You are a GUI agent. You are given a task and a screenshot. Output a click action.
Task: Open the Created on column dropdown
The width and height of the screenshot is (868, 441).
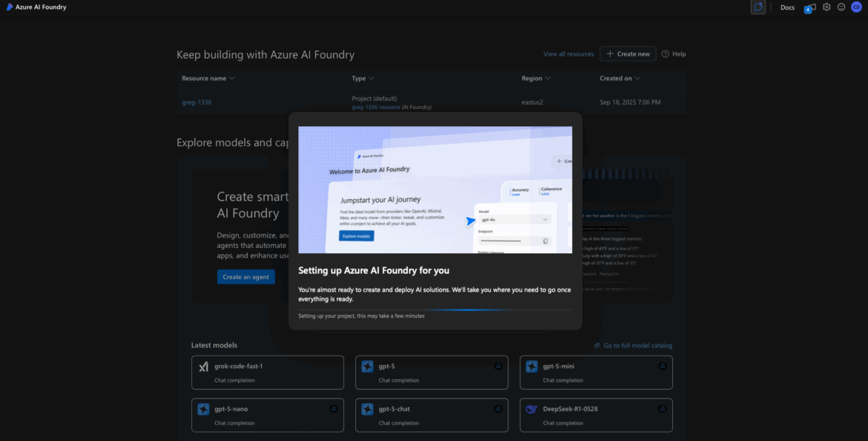(637, 78)
